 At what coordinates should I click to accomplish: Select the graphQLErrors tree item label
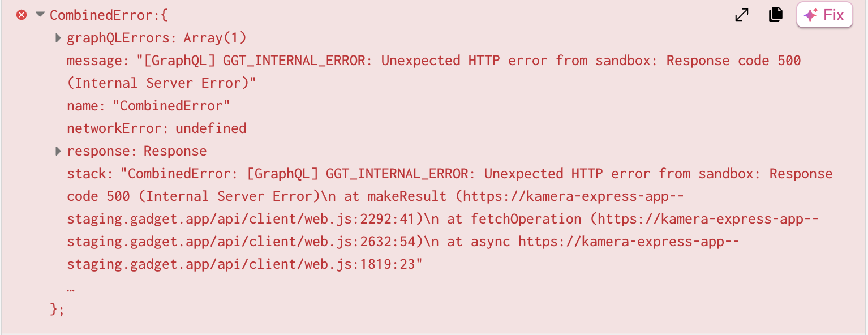(x=156, y=37)
